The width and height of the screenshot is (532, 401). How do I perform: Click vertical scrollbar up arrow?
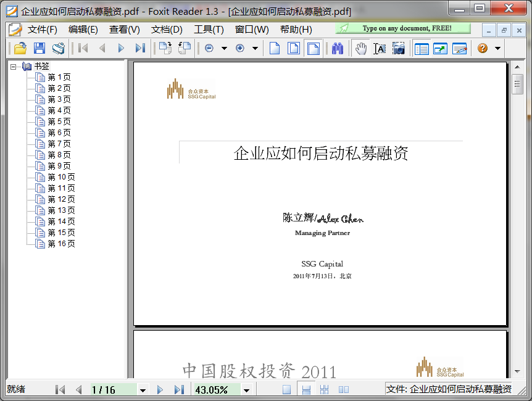click(517, 67)
